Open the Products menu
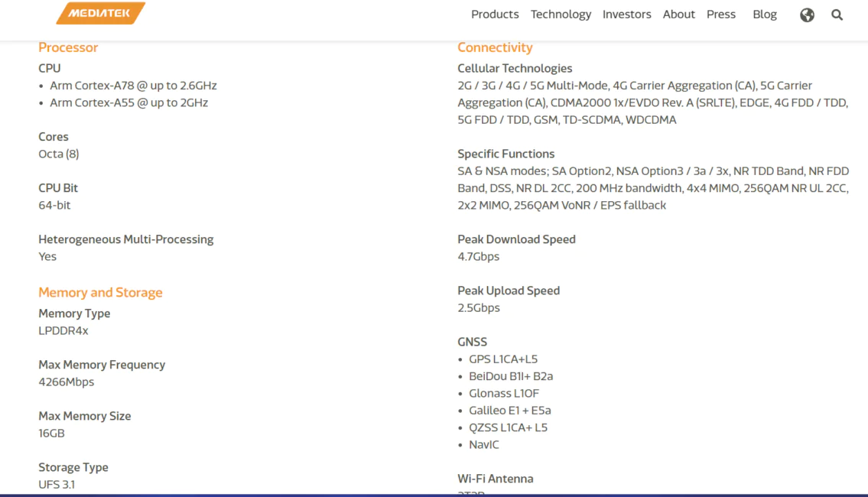The height and width of the screenshot is (497, 868). (x=495, y=15)
